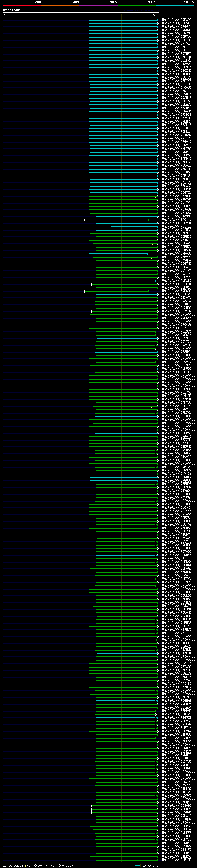
Task: Open hit UniRef100_A9P8R3 label
Action: (x=177, y=20)
